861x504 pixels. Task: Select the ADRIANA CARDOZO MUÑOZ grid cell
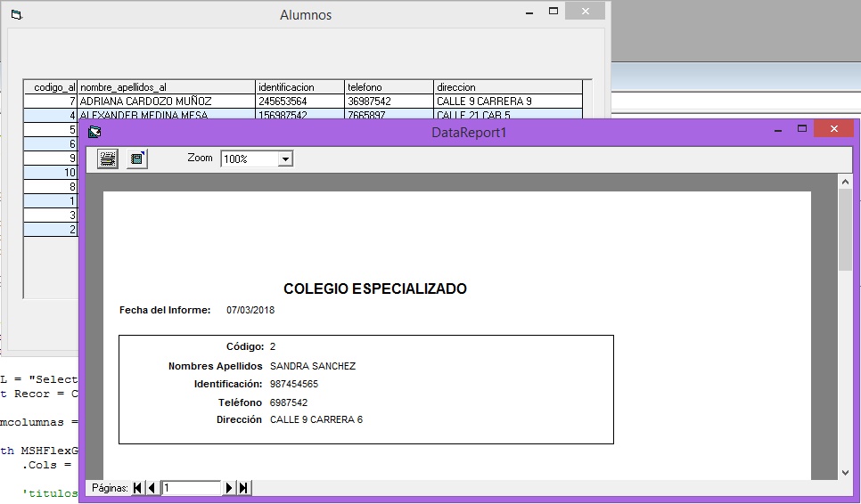coord(166,102)
